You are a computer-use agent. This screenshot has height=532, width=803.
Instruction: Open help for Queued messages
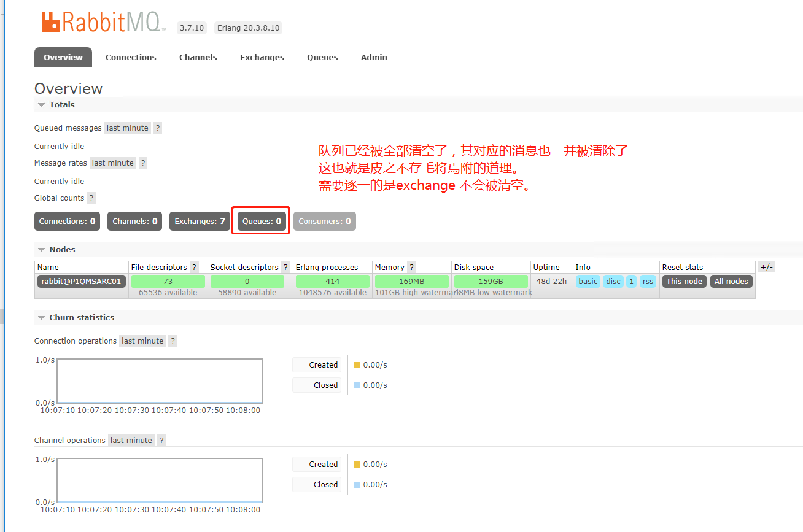[x=158, y=128]
